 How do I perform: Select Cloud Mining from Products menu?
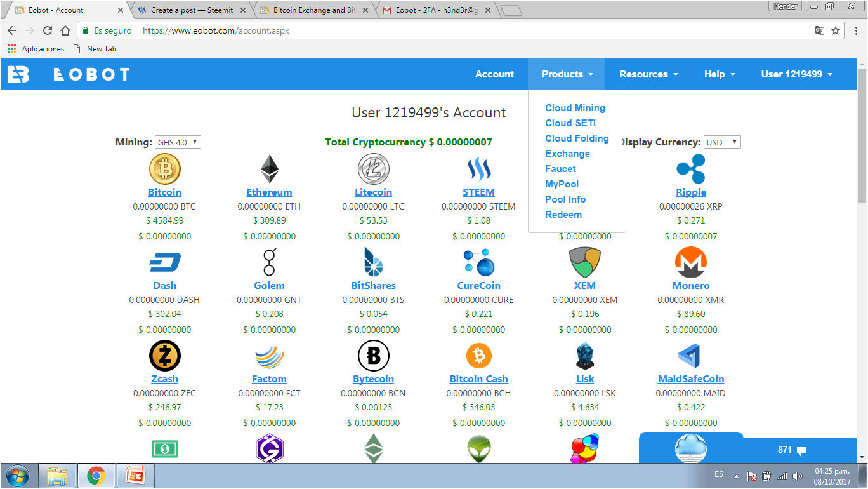point(575,108)
